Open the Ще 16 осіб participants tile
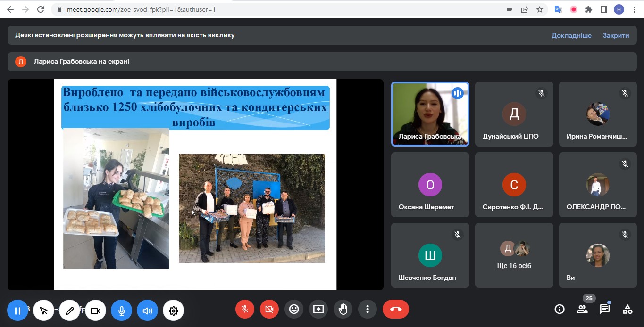This screenshot has height=327, width=644. click(514, 255)
